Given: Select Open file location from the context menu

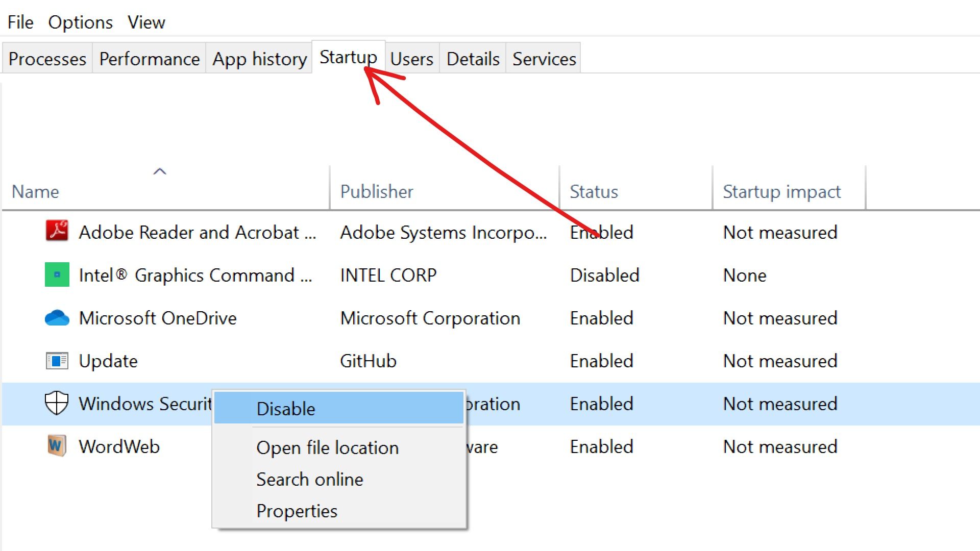Looking at the screenshot, I should (x=327, y=447).
